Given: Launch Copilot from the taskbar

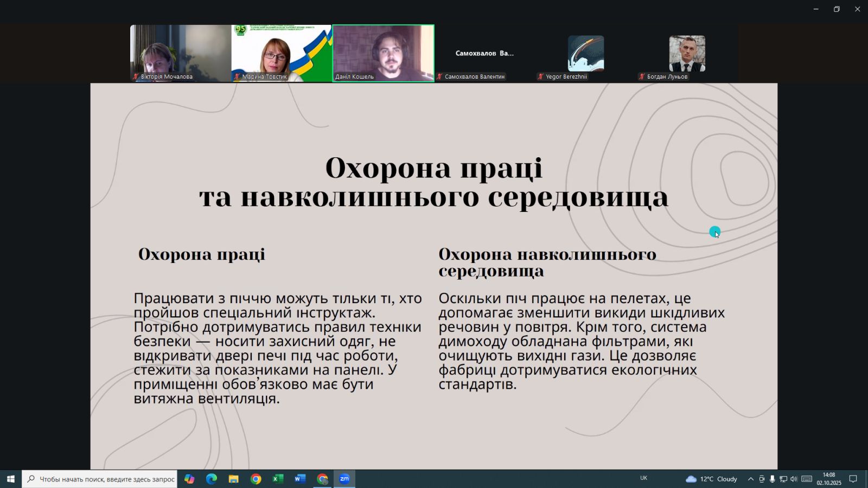Looking at the screenshot, I should pyautogui.click(x=189, y=479).
